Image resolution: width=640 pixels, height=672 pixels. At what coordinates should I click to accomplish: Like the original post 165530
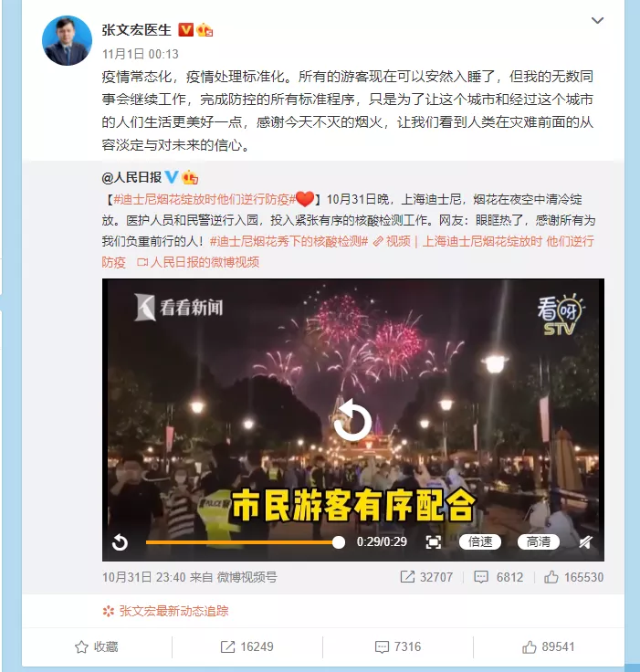pyautogui.click(x=573, y=577)
